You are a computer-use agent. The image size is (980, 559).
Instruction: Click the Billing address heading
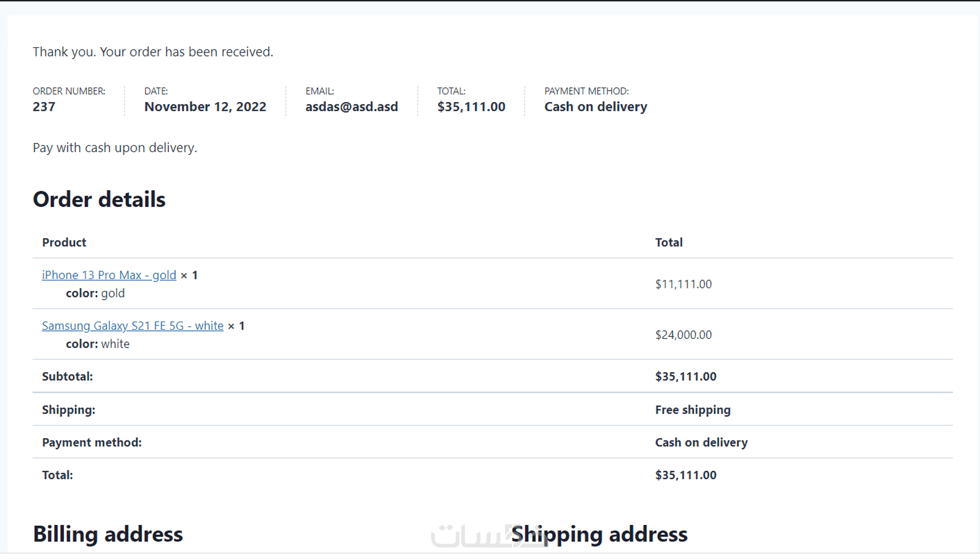[x=108, y=534]
